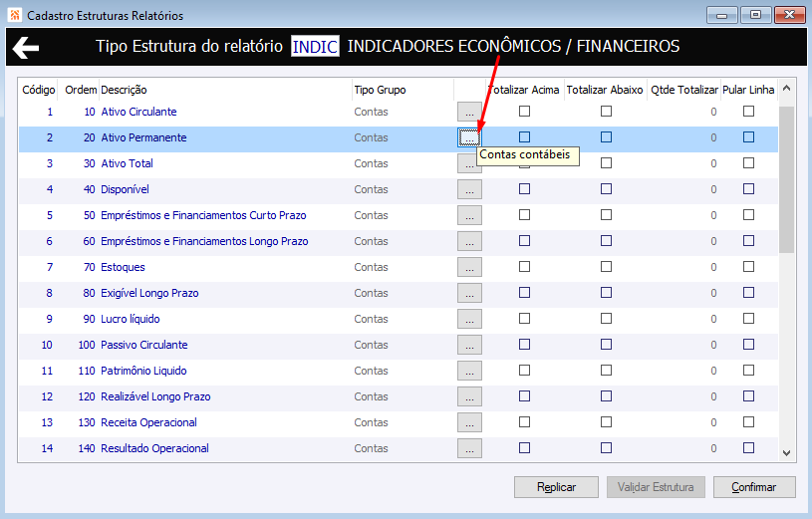Open accounts button for Empréstimos Curto Prazo row
The height and width of the screenshot is (519, 812).
(469, 215)
